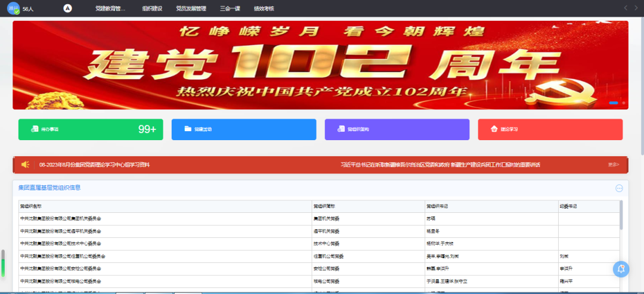Viewport: 644px width, 294px height.
Task: Open the 组织建设 menu
Action: (152, 8)
